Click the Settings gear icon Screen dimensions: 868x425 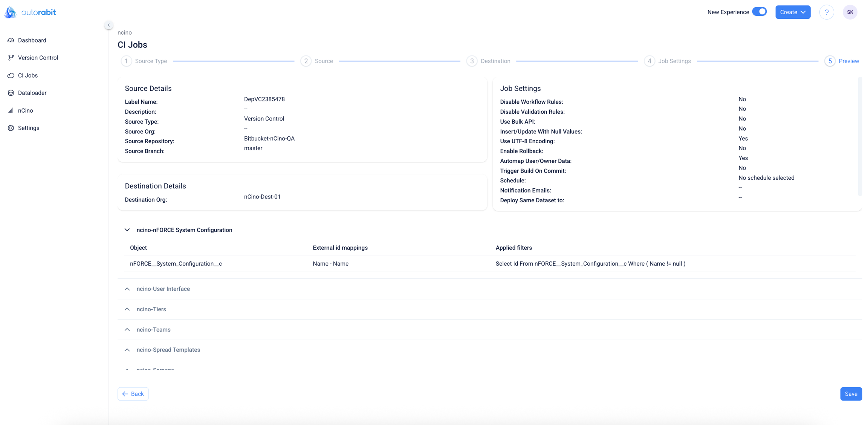tap(11, 128)
